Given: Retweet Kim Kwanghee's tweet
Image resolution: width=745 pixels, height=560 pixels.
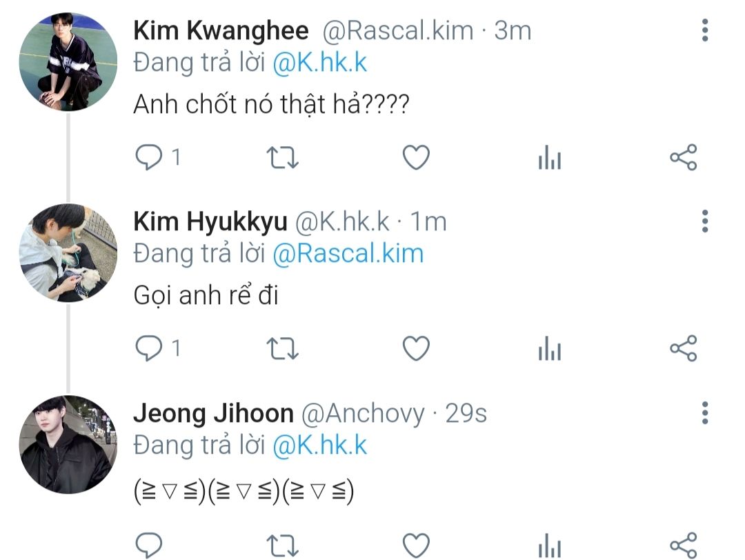Looking at the screenshot, I should (x=282, y=158).
